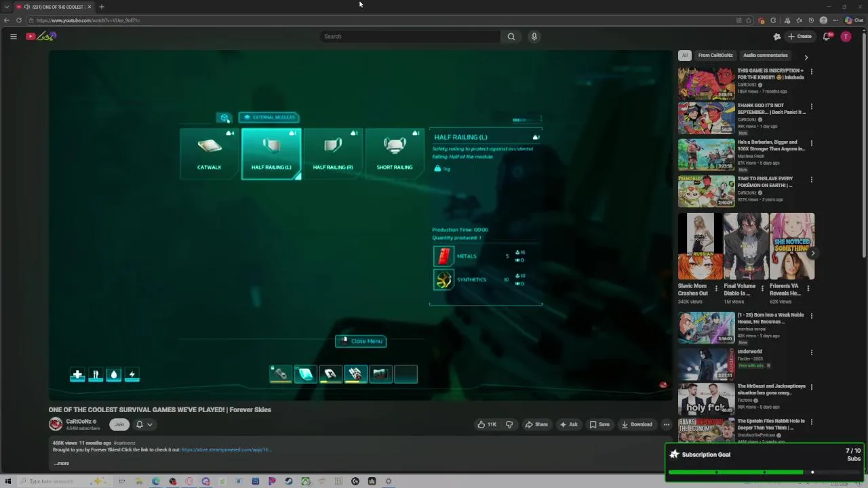Open the Slavic Mom Crashes Out short
The image size is (868, 488).
(701, 247)
